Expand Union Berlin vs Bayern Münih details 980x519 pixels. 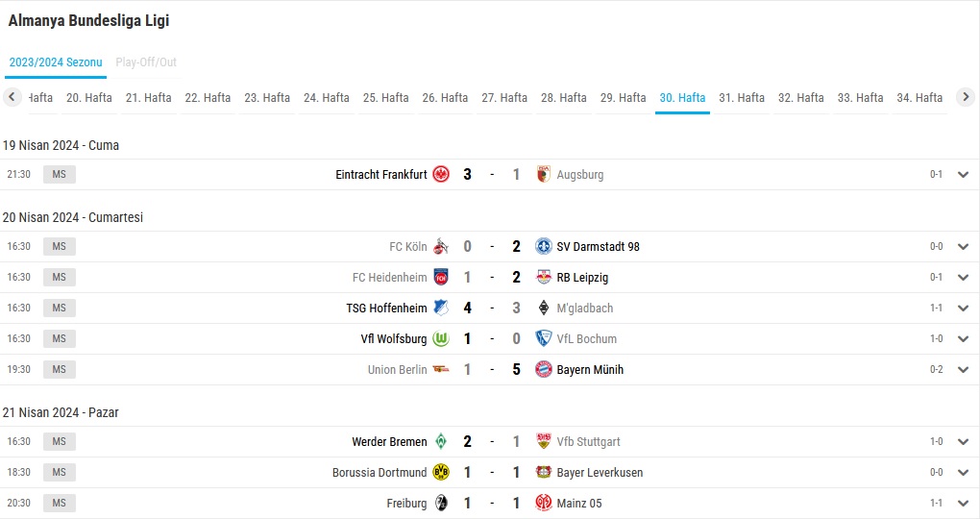963,370
